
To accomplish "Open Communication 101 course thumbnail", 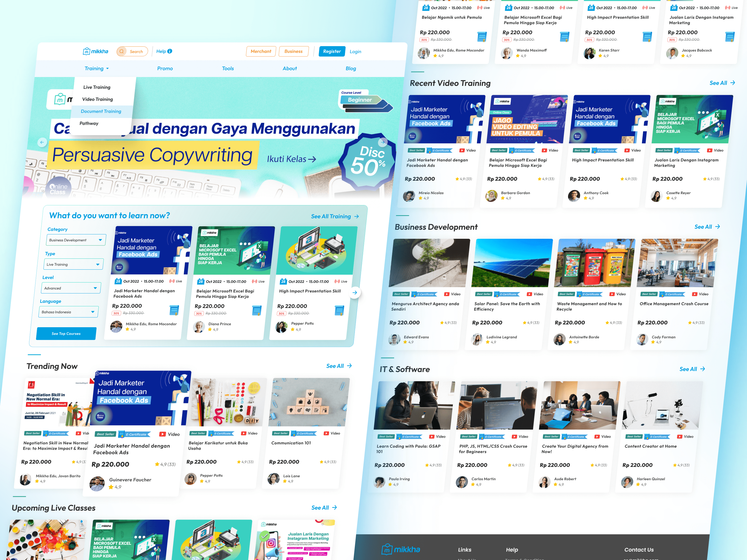I will (x=309, y=402).
